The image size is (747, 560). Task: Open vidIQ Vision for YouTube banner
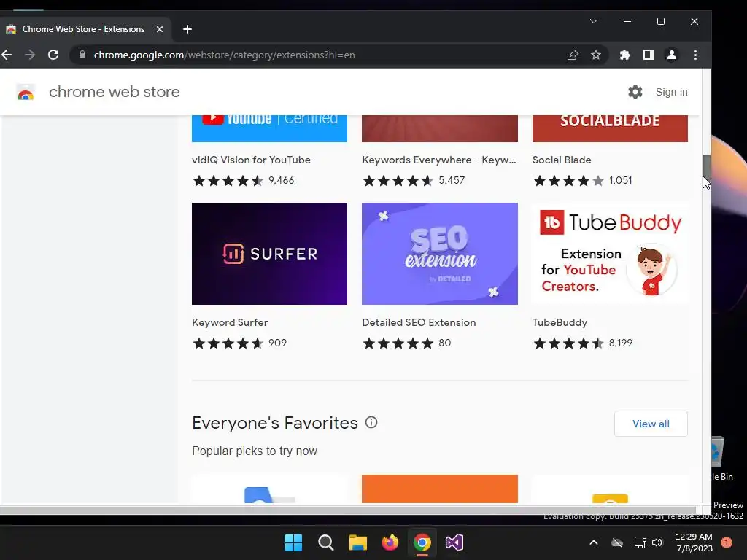pyautogui.click(x=269, y=128)
